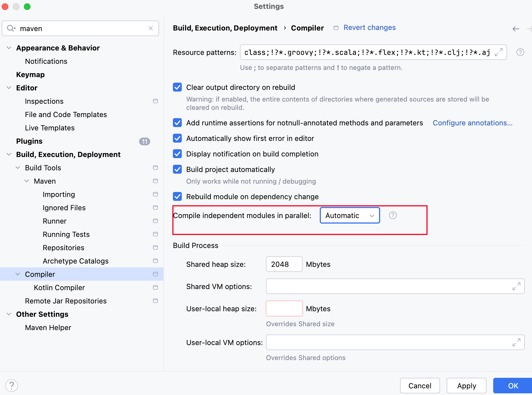
Task: Expand the Shared VM options field icon
Action: (x=516, y=286)
